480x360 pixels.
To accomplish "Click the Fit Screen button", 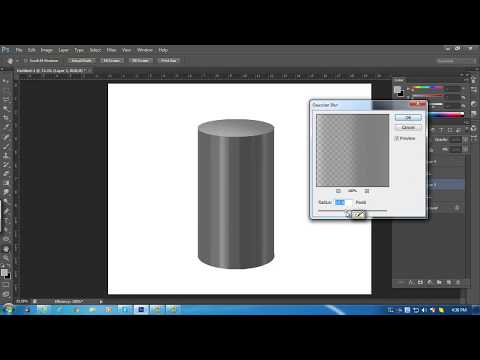I will click(x=112, y=61).
